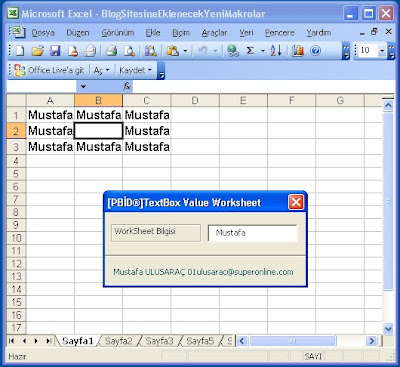Open the Araçlar menu

(214, 33)
